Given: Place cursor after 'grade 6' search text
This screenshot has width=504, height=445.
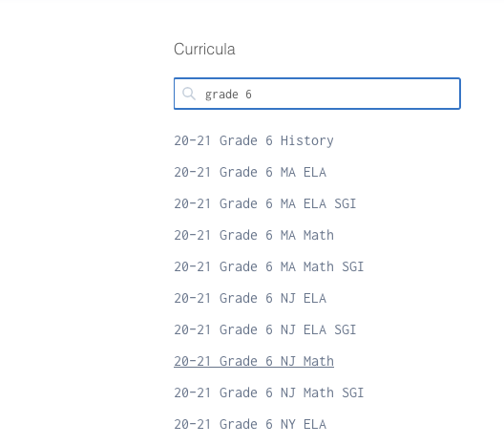Looking at the screenshot, I should [x=252, y=95].
